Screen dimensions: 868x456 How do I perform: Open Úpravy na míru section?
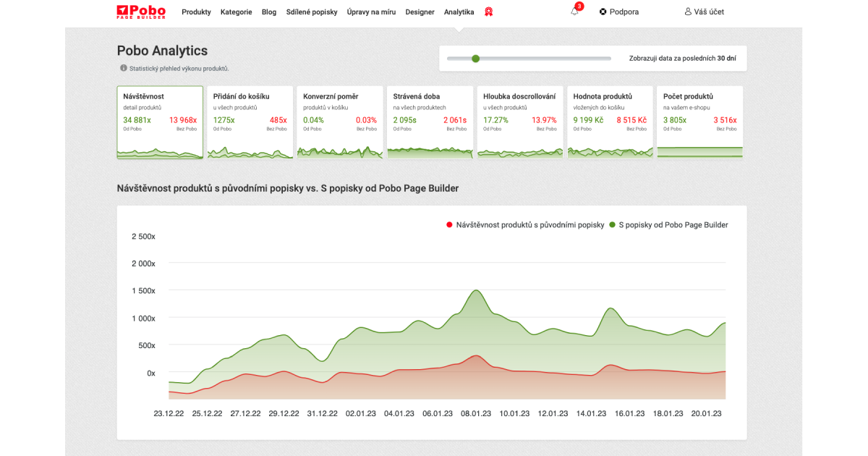coord(371,12)
